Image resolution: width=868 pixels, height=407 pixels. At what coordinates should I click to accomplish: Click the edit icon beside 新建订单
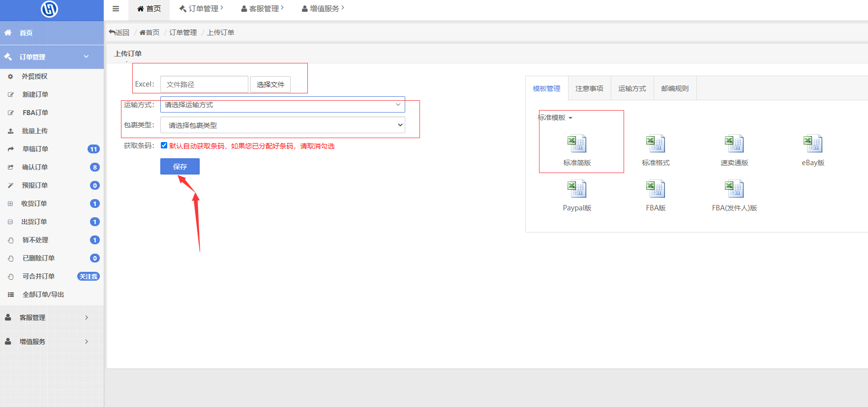click(10, 95)
